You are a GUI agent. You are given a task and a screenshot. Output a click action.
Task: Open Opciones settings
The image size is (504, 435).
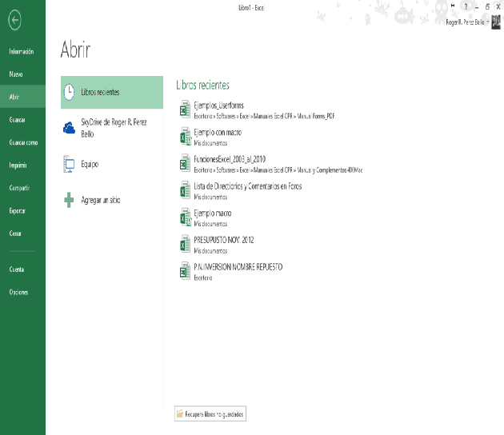18,293
